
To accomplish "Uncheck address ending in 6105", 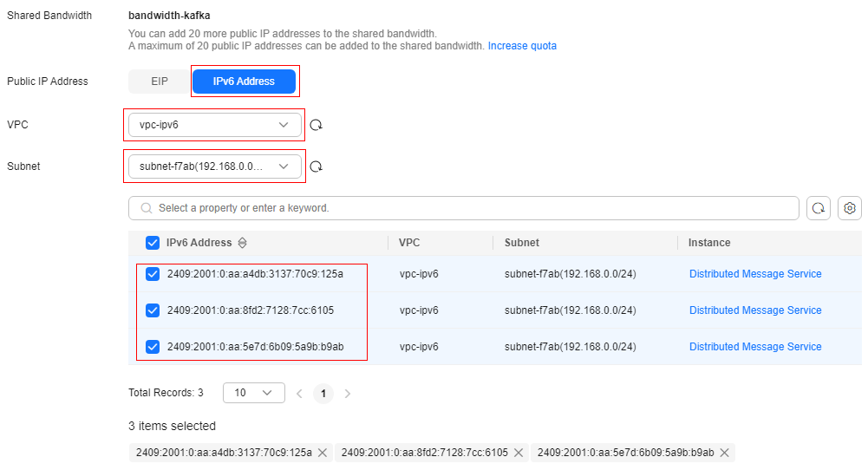I will click(153, 310).
